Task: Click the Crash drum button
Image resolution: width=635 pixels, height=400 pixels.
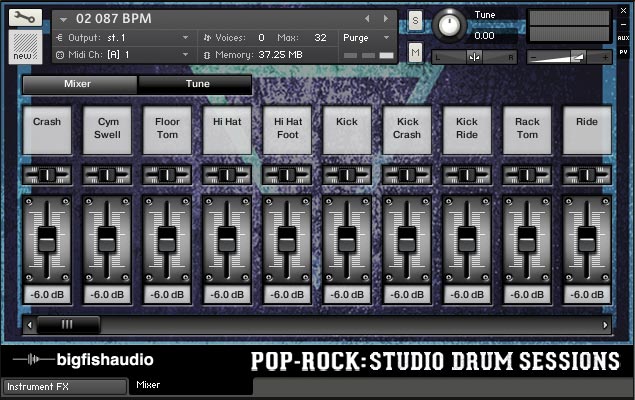Action: 47,130
